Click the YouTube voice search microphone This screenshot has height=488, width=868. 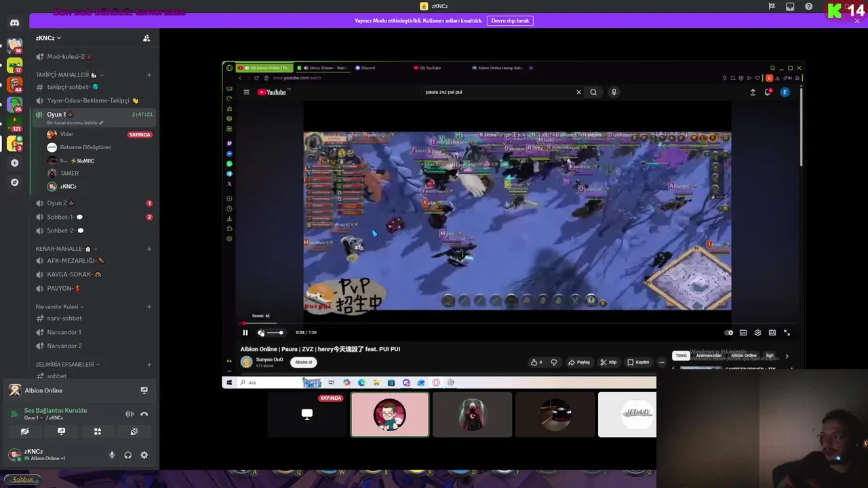coord(614,92)
